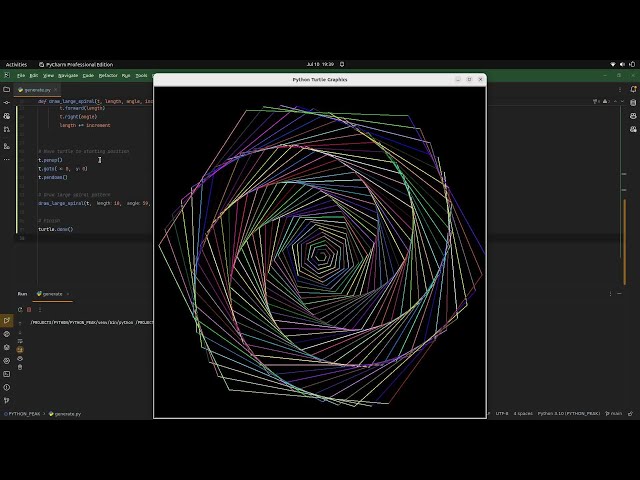Stop the running generate process
Viewport: 640px width, 480px height.
point(29,309)
